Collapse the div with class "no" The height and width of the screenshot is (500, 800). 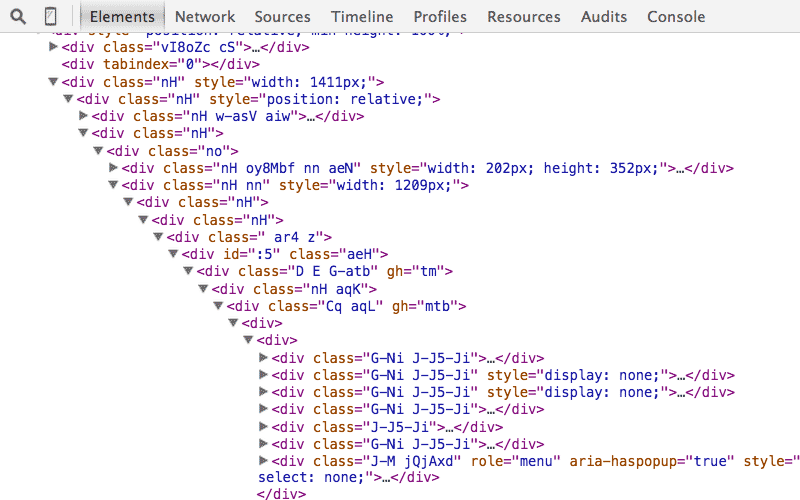tap(98, 151)
